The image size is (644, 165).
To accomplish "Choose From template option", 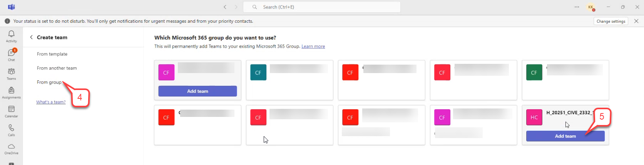I will point(52,54).
